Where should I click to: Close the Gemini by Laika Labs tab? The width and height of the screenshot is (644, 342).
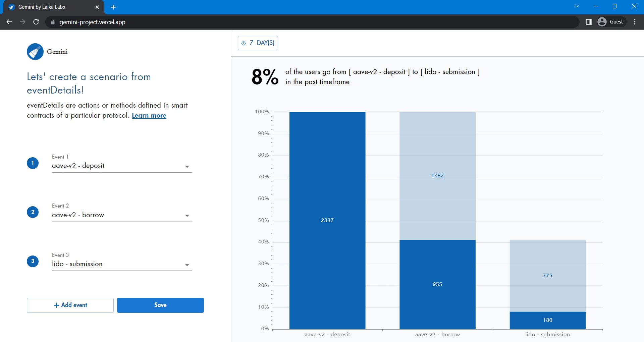(97, 7)
